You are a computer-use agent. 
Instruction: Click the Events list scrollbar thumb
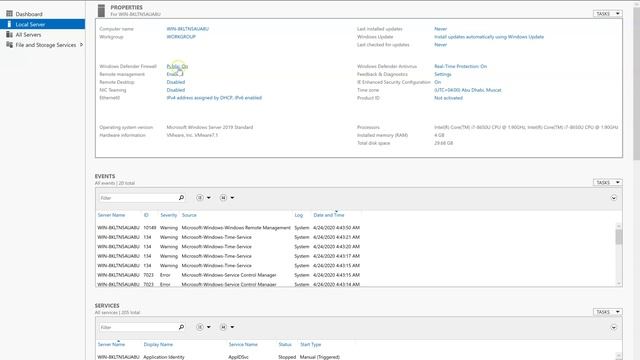click(619, 237)
